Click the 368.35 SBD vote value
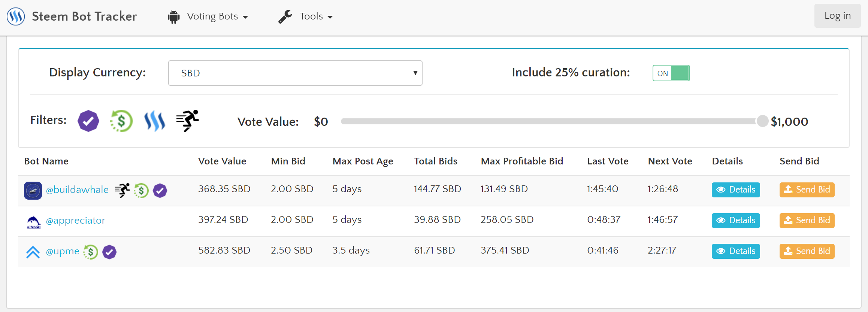868x312 pixels. coord(224,189)
